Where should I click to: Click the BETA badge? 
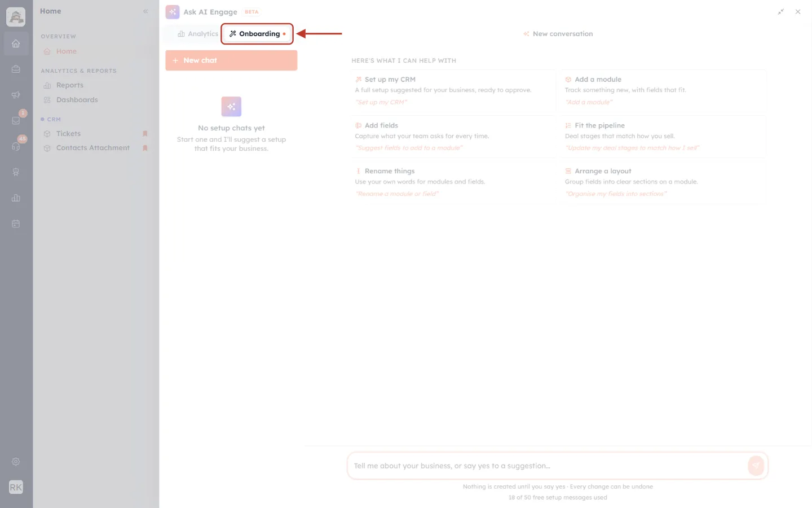pos(251,12)
